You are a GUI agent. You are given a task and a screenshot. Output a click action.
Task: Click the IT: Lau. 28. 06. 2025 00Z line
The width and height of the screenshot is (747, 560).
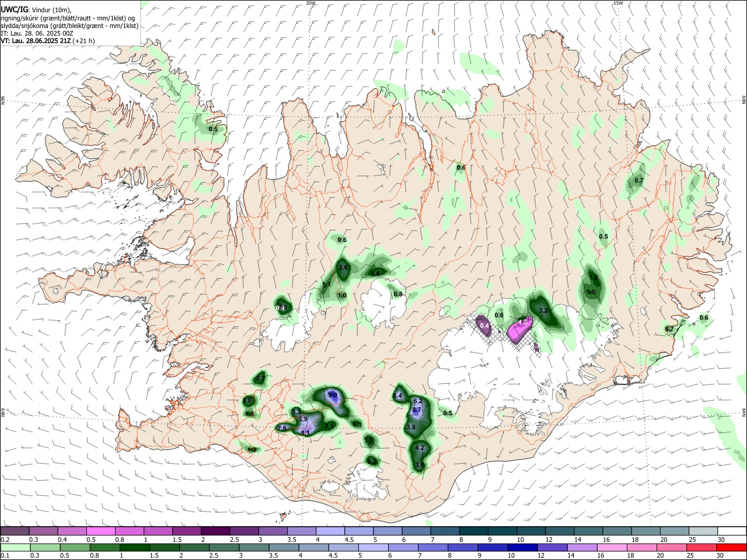coord(37,33)
